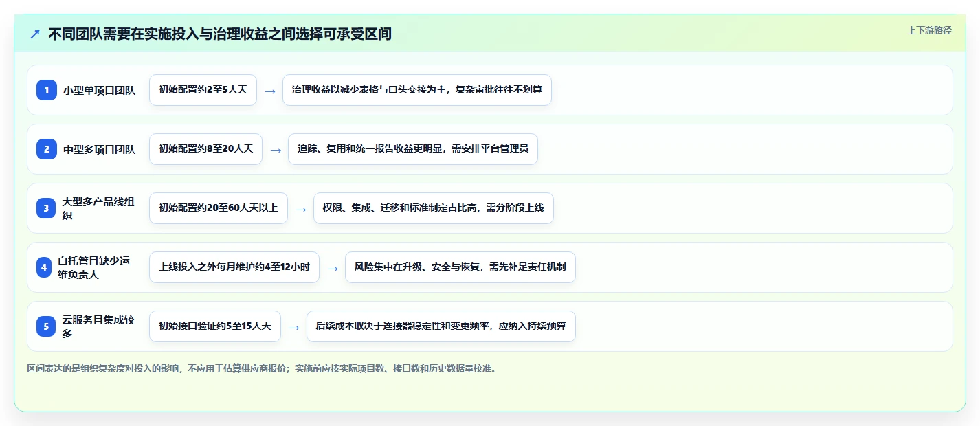The height and width of the screenshot is (426, 980).
Task: Click the arrow in the 大型多产品线组织 row
Action: [301, 209]
